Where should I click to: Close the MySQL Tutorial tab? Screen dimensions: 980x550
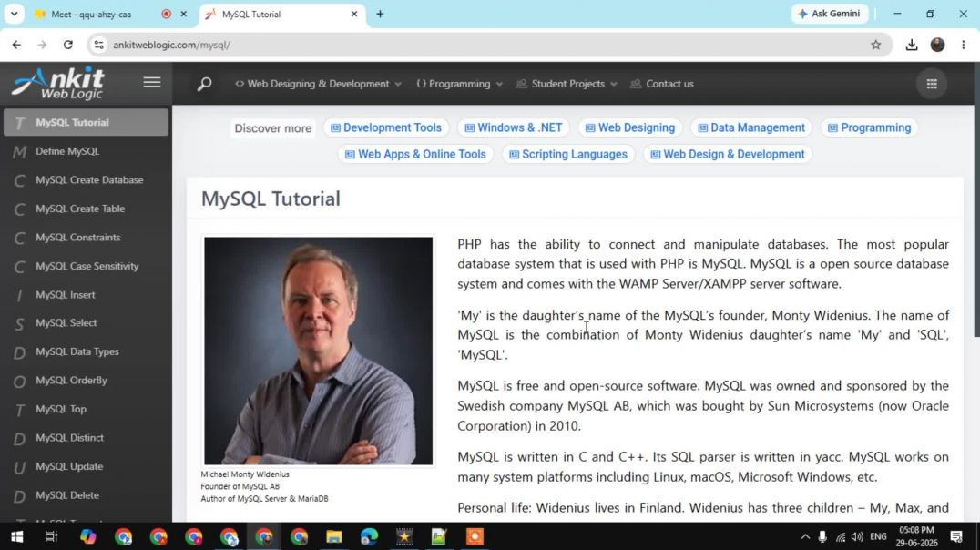(354, 14)
